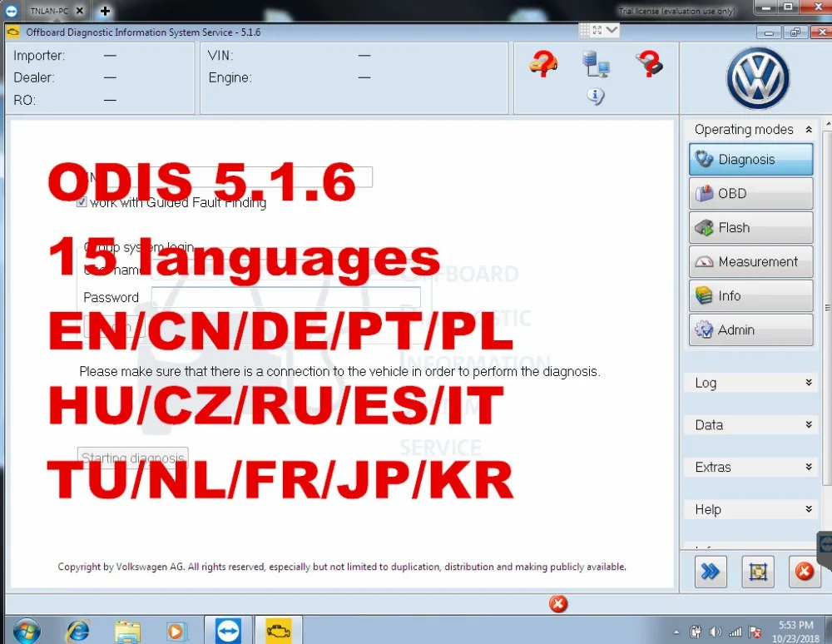The height and width of the screenshot is (644, 832).
Task: Click the network computers connection icon
Action: pyautogui.click(x=596, y=64)
